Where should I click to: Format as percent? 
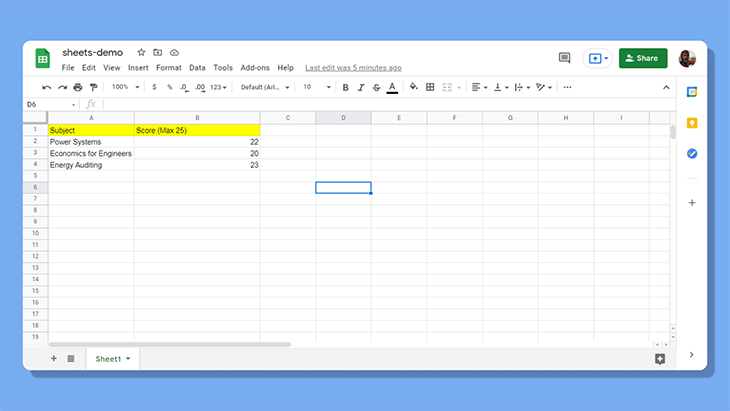point(169,87)
